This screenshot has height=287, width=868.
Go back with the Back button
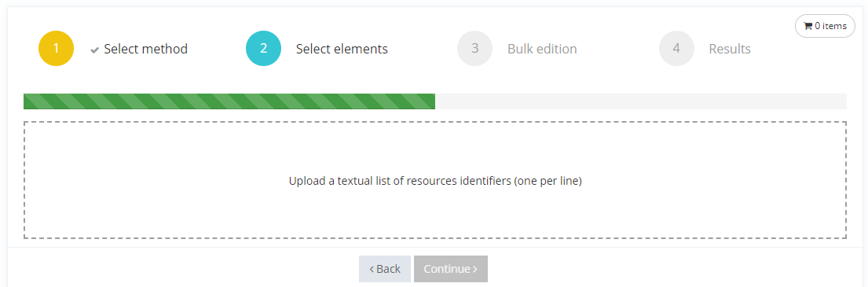click(x=385, y=269)
